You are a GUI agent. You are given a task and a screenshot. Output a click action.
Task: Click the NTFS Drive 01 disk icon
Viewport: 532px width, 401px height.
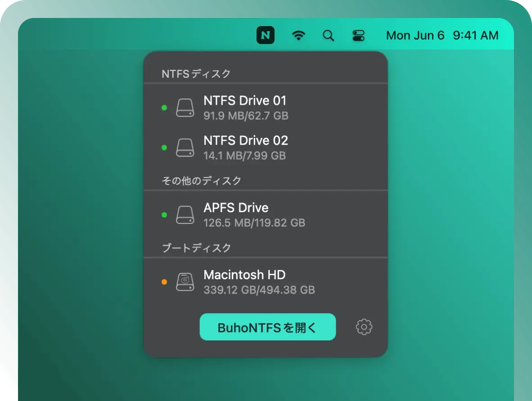click(185, 108)
